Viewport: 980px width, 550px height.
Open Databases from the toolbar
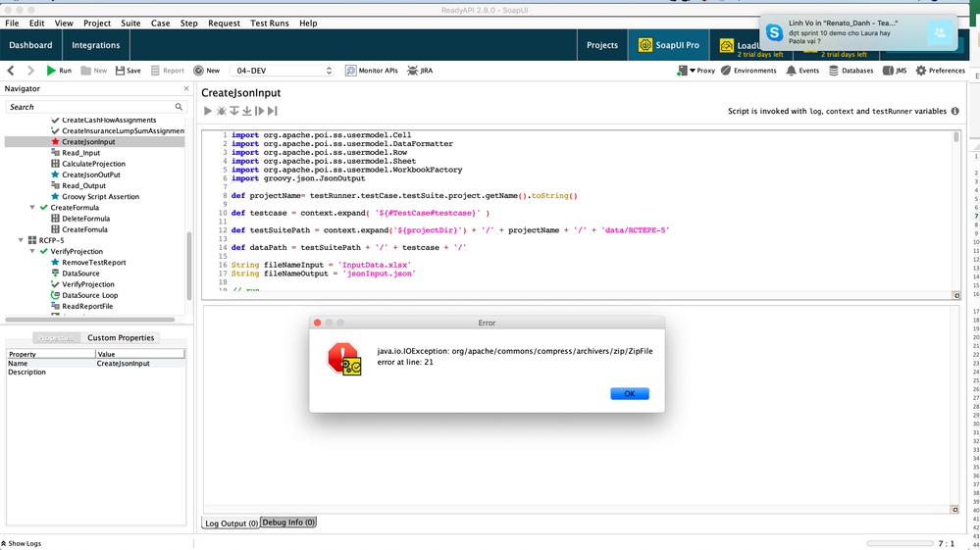click(x=834, y=71)
